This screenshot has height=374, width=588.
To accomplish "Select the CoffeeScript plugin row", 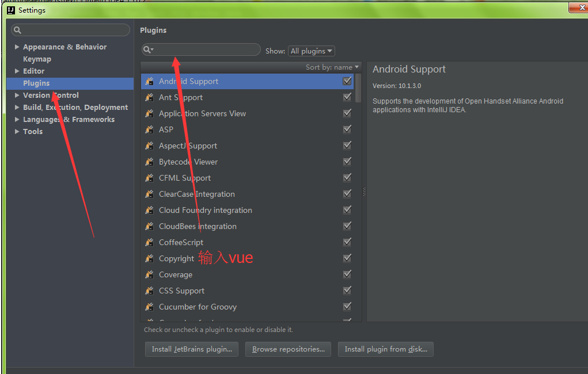I will click(x=248, y=242).
